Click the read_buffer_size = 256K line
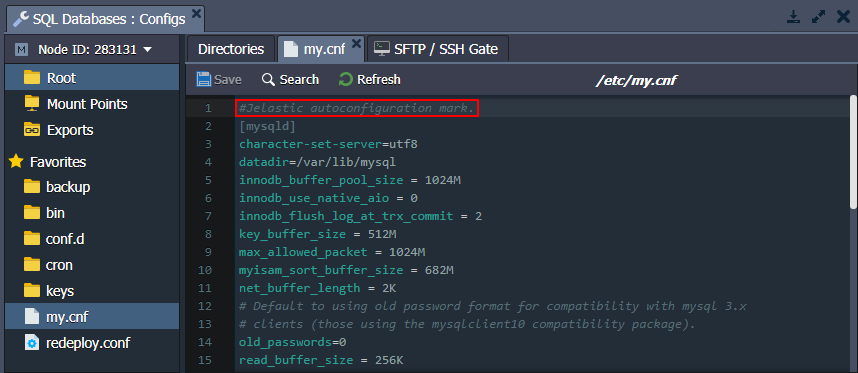The height and width of the screenshot is (373, 858). pos(321,360)
